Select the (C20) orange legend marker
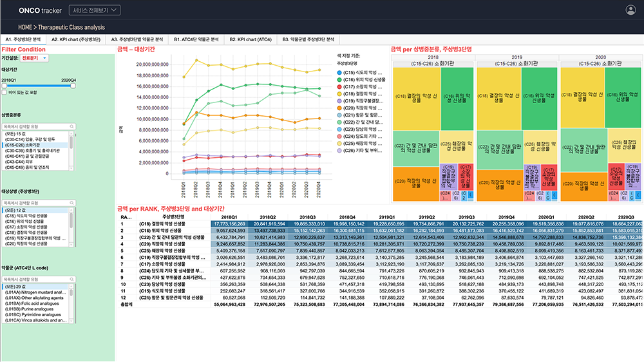Viewport: 644px width, 362px height. (x=339, y=108)
